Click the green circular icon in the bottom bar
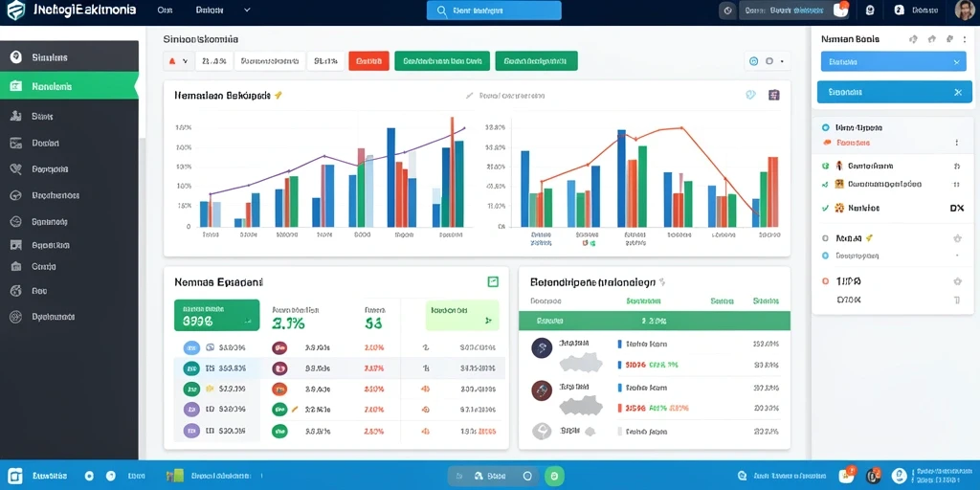The height and width of the screenshot is (490, 980). click(x=554, y=476)
